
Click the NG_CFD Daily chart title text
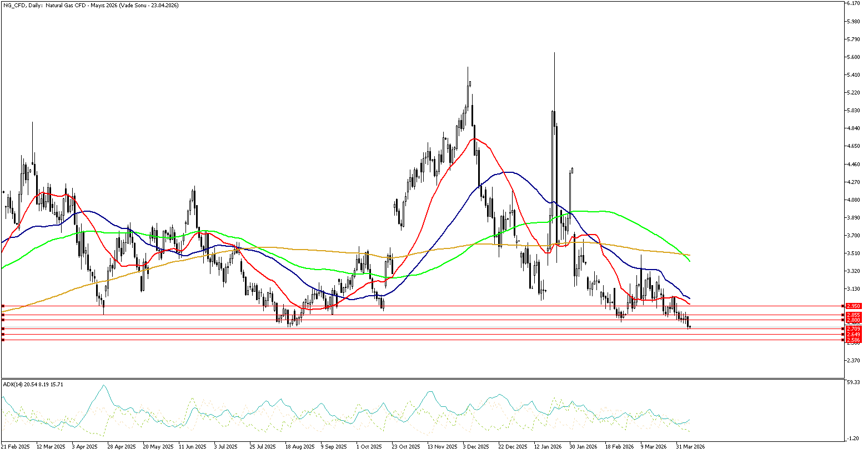(x=91, y=5)
